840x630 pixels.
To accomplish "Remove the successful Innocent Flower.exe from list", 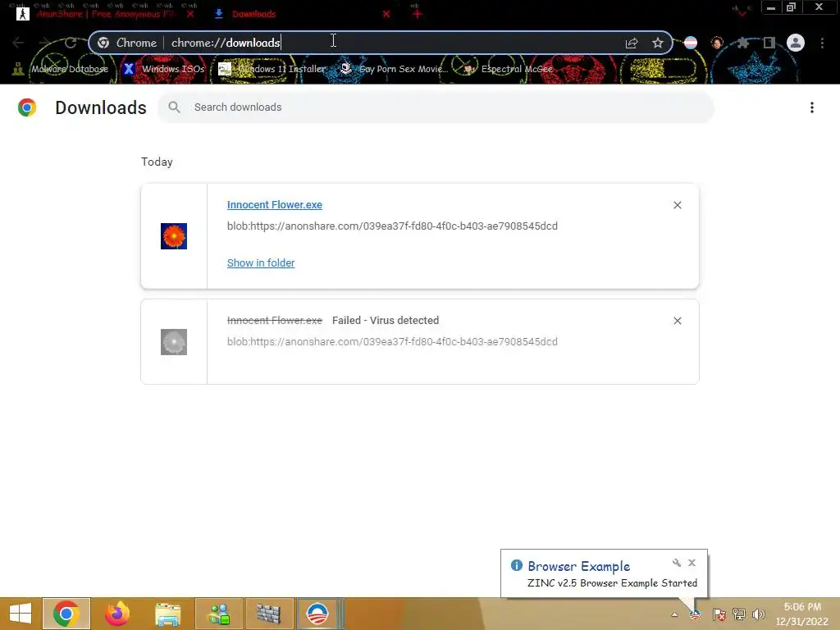I will 677,205.
